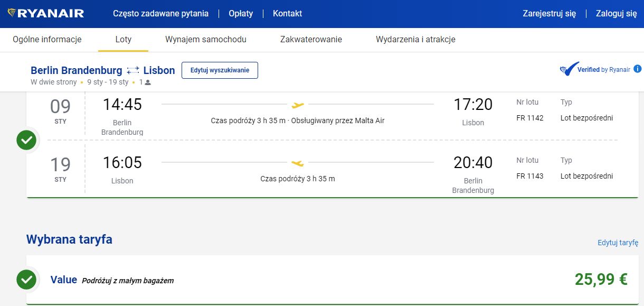
Task: Click the W dwie strony trip type text
Action: coord(53,82)
